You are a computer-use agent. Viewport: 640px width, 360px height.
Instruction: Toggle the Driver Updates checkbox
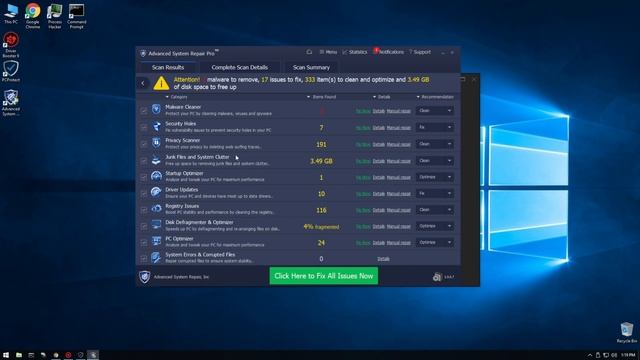pos(144,193)
